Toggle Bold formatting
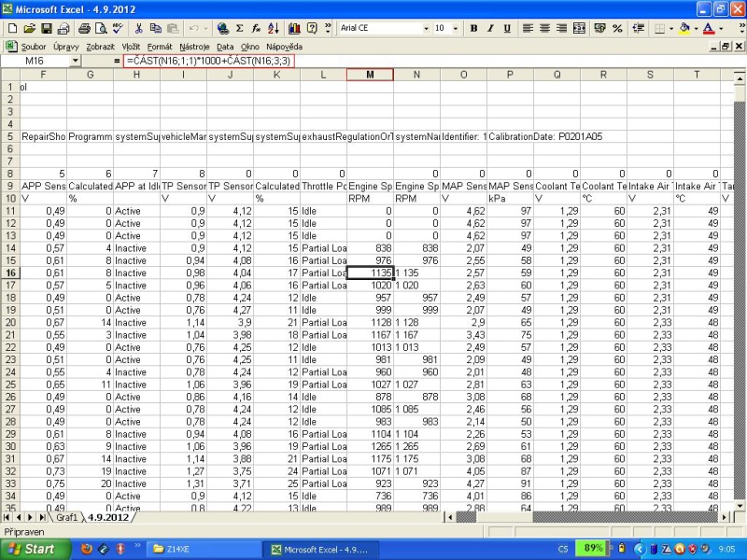This screenshot has height=560, width=747. (474, 29)
